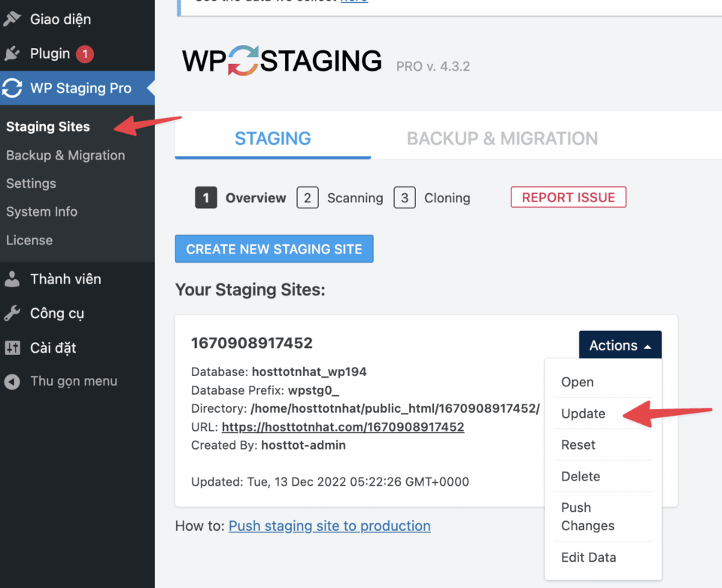722x588 pixels.
Task: Click the Cài đặt sliders icon
Action: click(x=13, y=347)
